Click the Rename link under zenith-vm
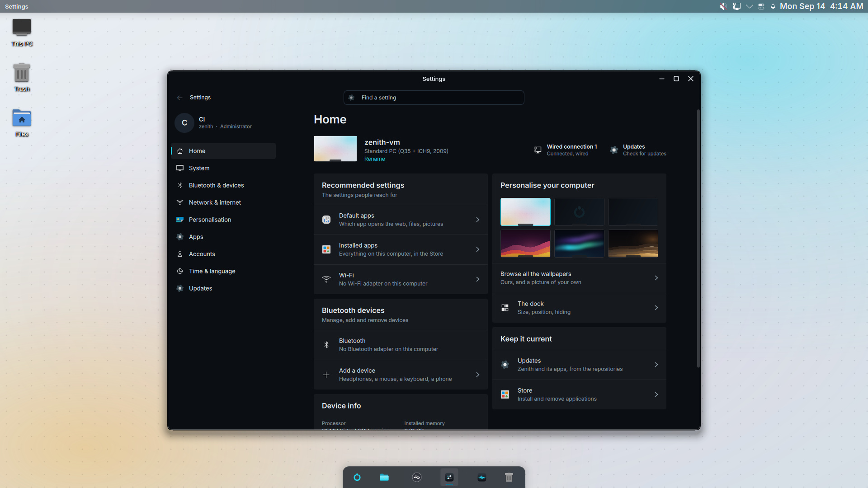Viewport: 868px width, 488px height. pyautogui.click(x=375, y=159)
